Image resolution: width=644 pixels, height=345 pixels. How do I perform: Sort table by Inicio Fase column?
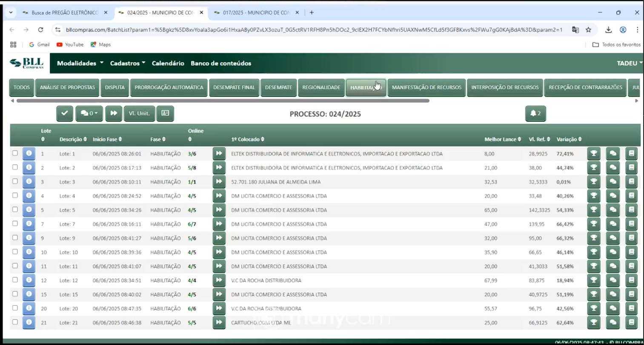click(x=107, y=139)
